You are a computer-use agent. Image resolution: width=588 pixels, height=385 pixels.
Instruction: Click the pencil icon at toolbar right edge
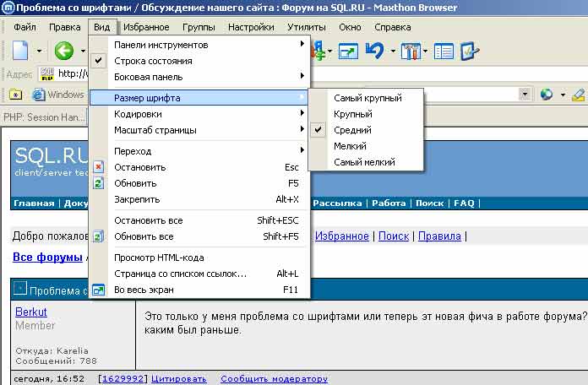(x=578, y=94)
